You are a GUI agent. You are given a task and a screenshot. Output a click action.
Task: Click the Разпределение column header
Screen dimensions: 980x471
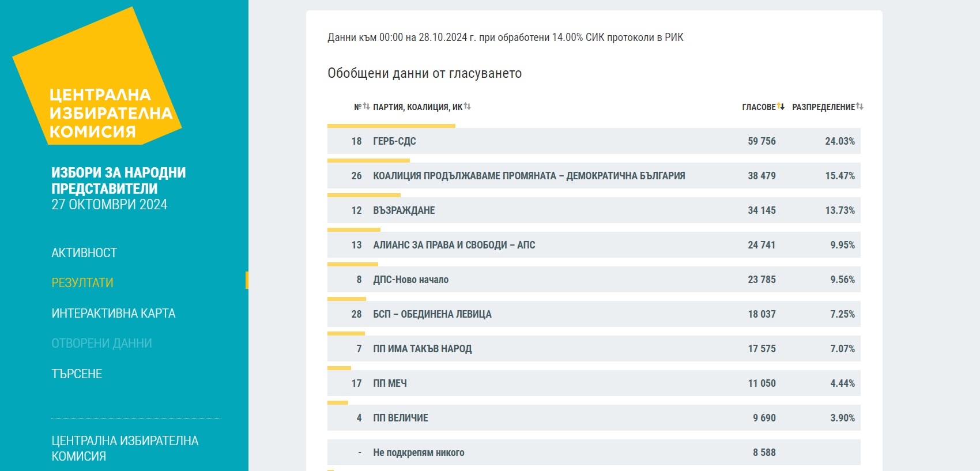tap(823, 107)
